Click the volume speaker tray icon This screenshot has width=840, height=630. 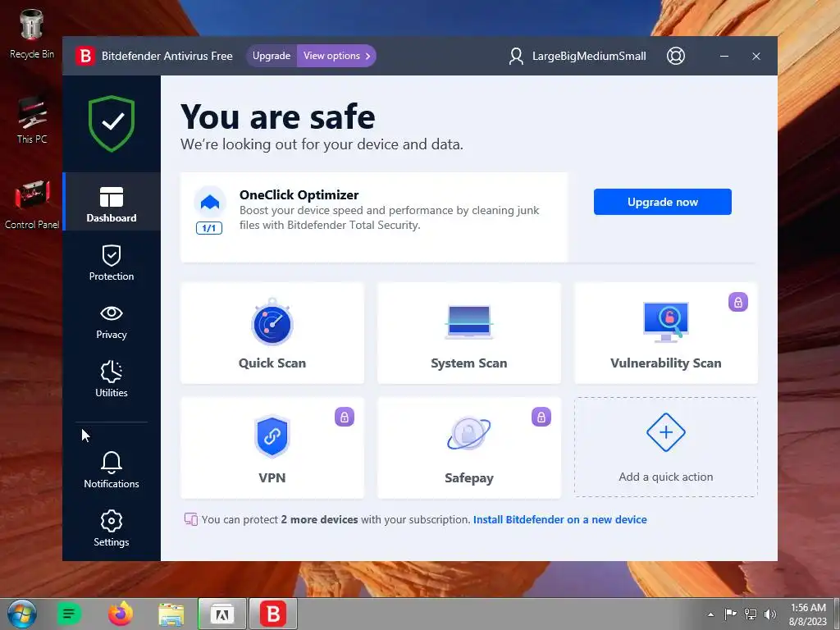770,614
